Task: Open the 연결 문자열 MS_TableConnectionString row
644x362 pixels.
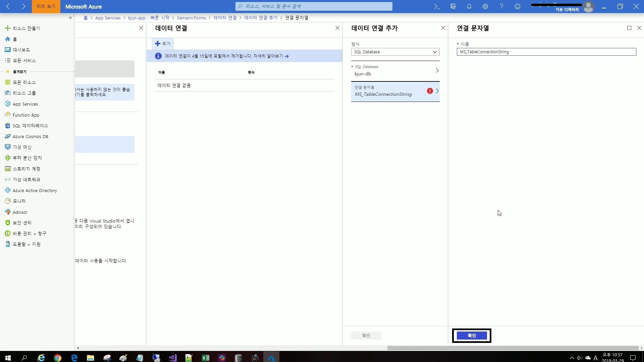Action: 395,91
